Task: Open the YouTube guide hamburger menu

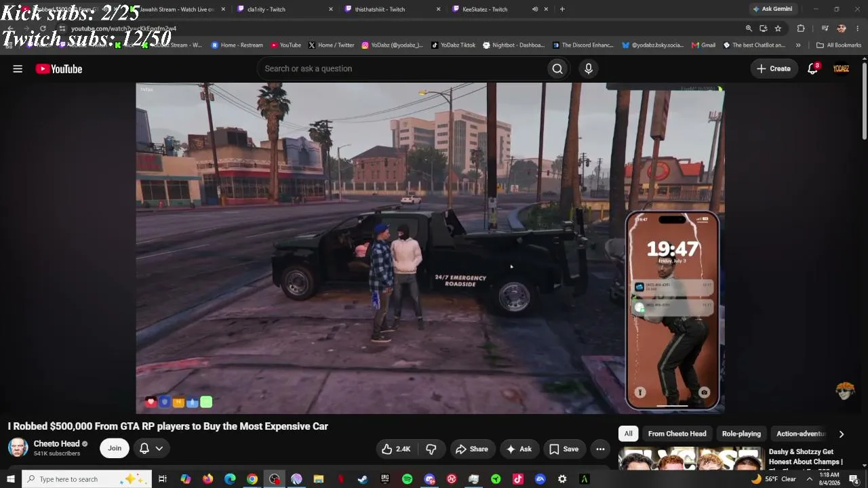Action: pos(18,68)
